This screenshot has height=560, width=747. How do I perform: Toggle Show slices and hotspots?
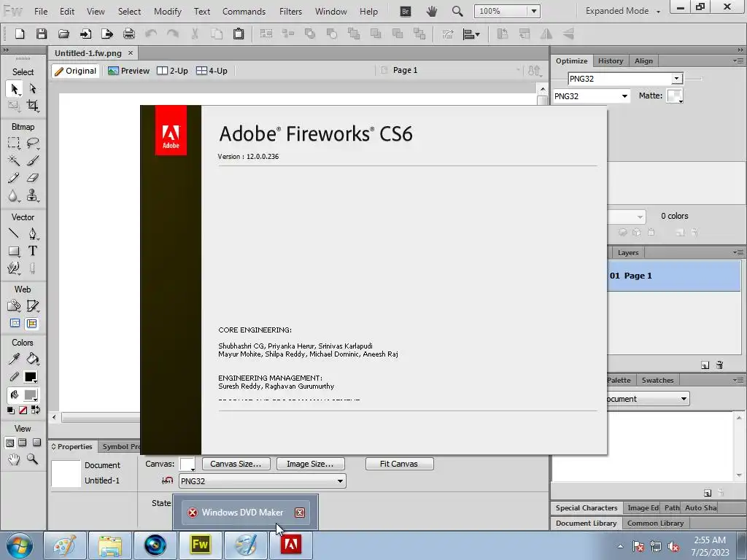[x=32, y=324]
